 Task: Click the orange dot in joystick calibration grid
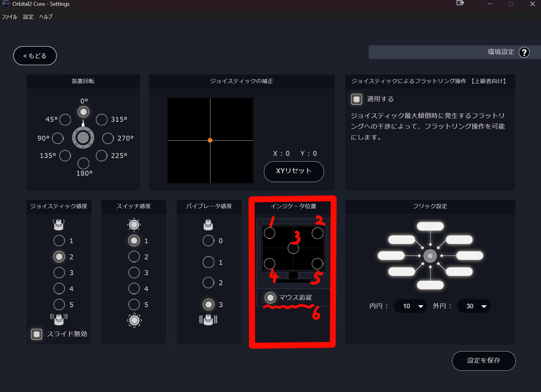click(210, 140)
